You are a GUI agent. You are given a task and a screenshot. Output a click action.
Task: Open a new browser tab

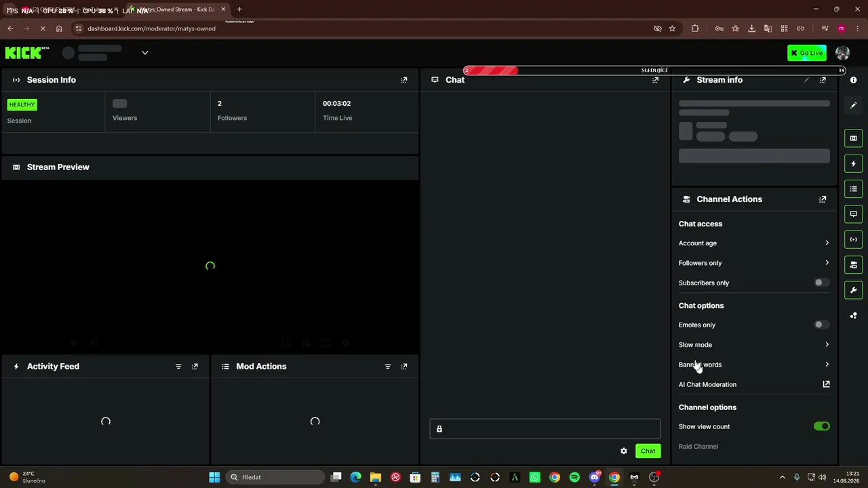coord(239,9)
